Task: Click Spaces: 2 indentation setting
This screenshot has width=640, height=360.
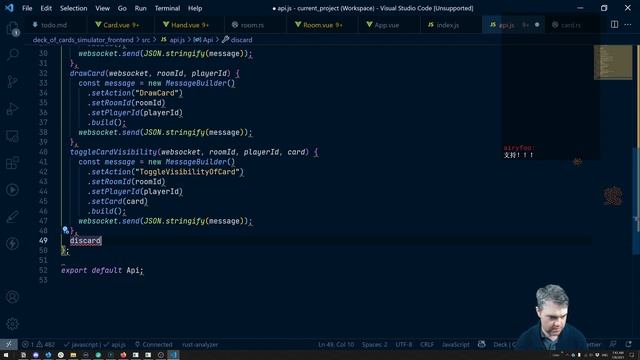Action: tap(374, 344)
